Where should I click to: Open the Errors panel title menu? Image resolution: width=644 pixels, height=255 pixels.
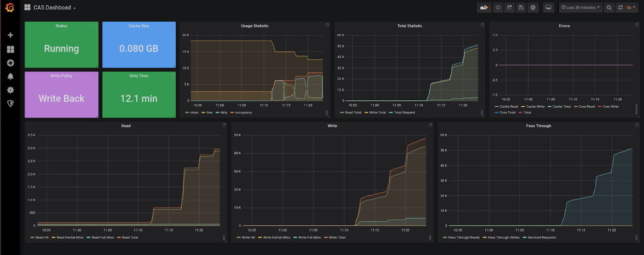tap(565, 26)
